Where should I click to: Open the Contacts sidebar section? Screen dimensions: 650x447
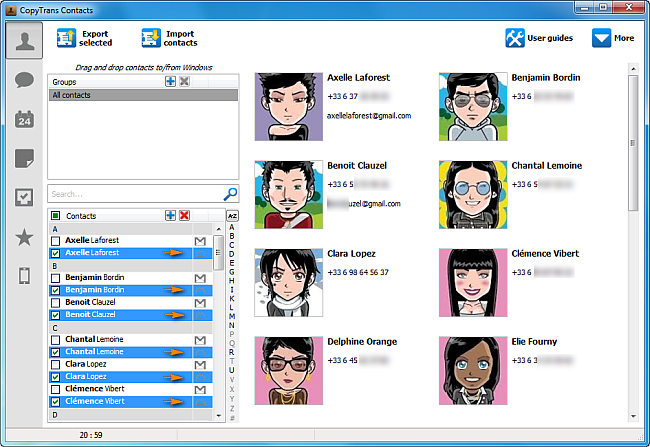[x=24, y=41]
